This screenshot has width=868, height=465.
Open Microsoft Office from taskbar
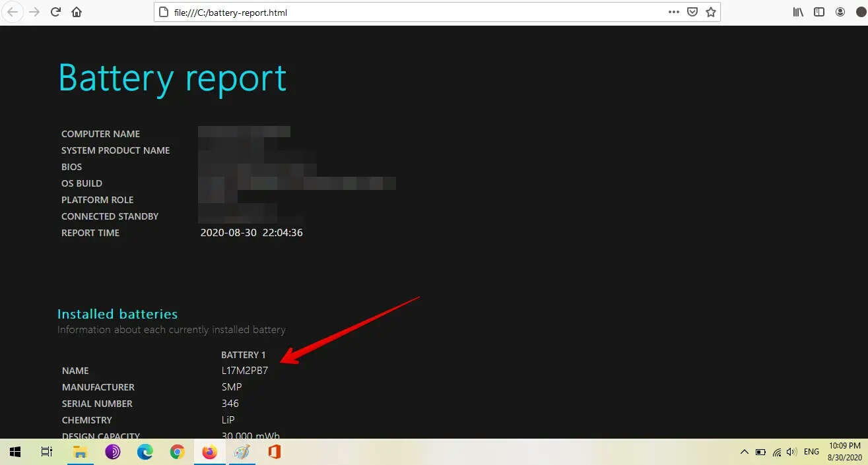tap(275, 452)
